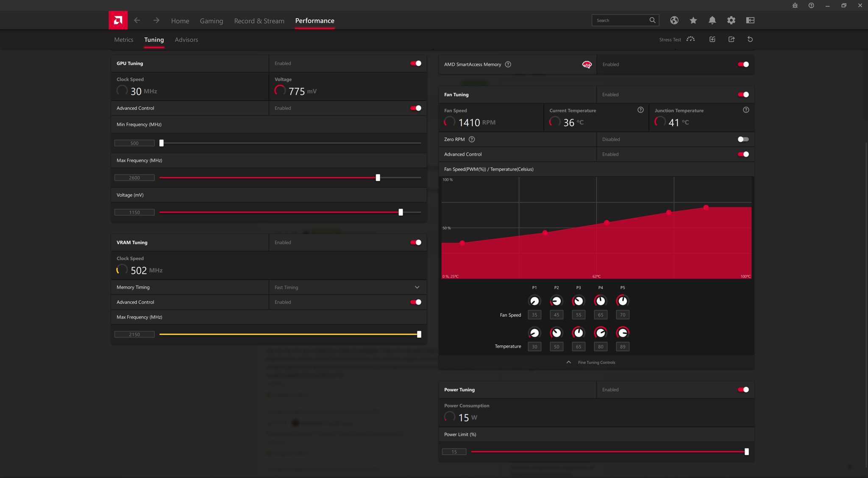868x478 pixels.
Task: Click the reset tuning icon
Action: (750, 39)
